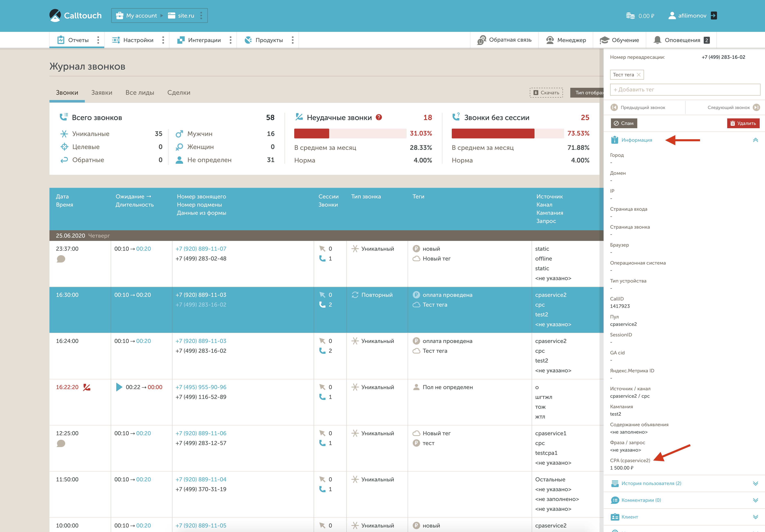This screenshot has width=765, height=532.
Task: Open caller number +7 (495) 955-90-96
Action: click(x=201, y=387)
